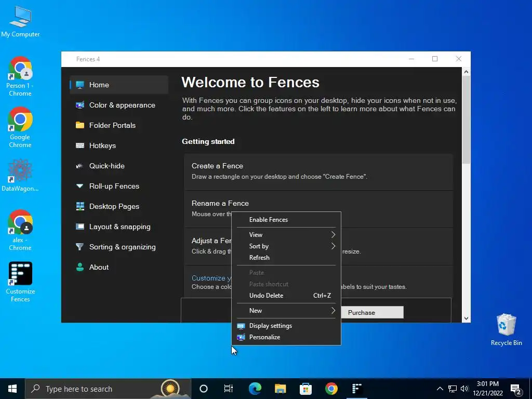Image resolution: width=532 pixels, height=399 pixels.
Task: Go to Quick-hide section
Action: (119, 166)
